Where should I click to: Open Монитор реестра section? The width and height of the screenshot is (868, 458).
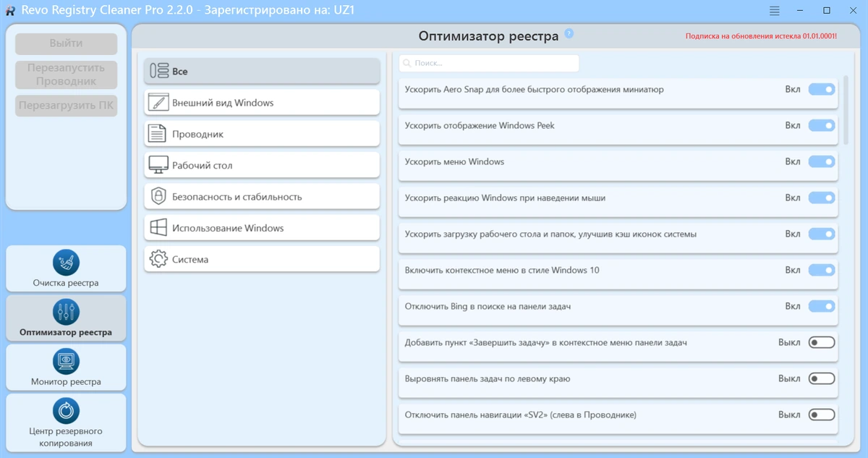click(66, 367)
